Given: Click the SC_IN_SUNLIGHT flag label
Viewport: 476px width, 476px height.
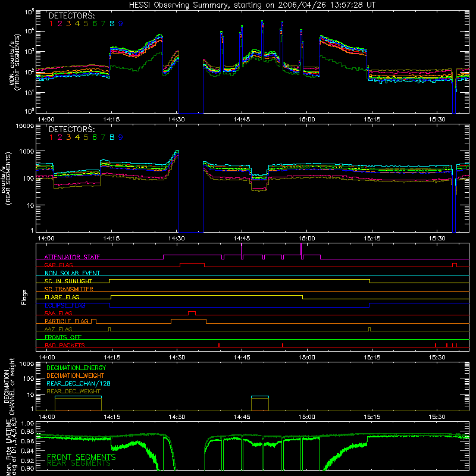Looking at the screenshot, I should coord(68,281).
